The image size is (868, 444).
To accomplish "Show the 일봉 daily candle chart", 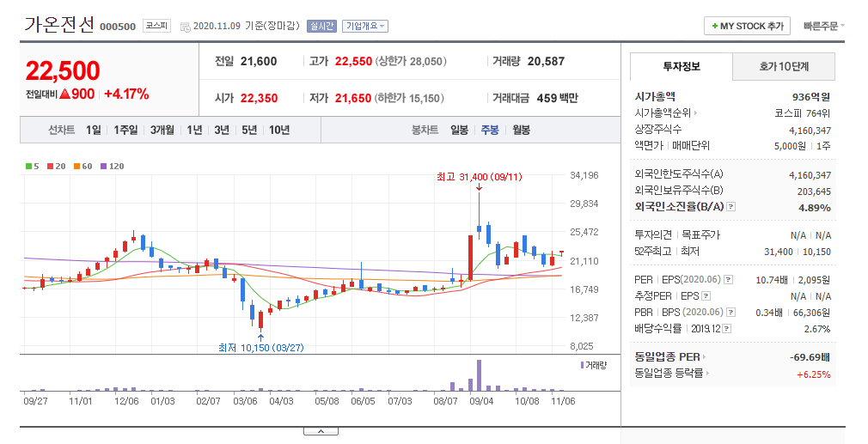I will pyautogui.click(x=459, y=130).
